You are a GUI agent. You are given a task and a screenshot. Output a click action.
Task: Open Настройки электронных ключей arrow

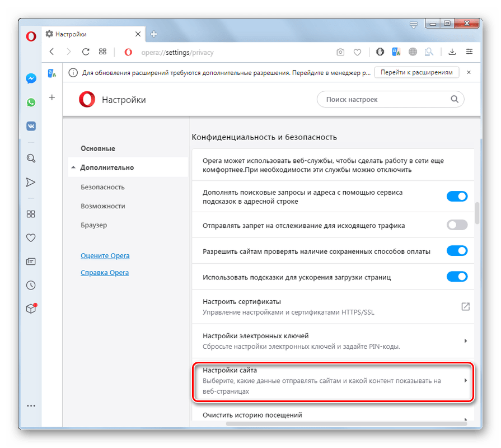click(x=466, y=340)
